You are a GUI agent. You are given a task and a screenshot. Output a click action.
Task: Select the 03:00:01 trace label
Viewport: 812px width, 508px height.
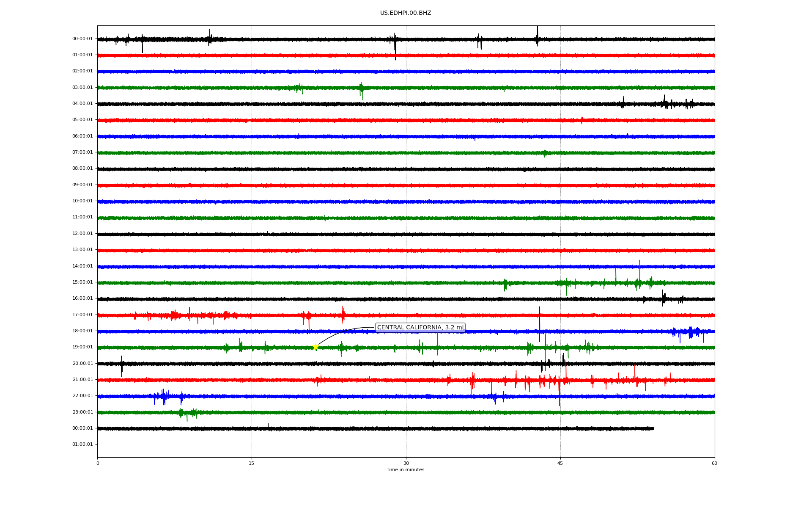[82, 88]
